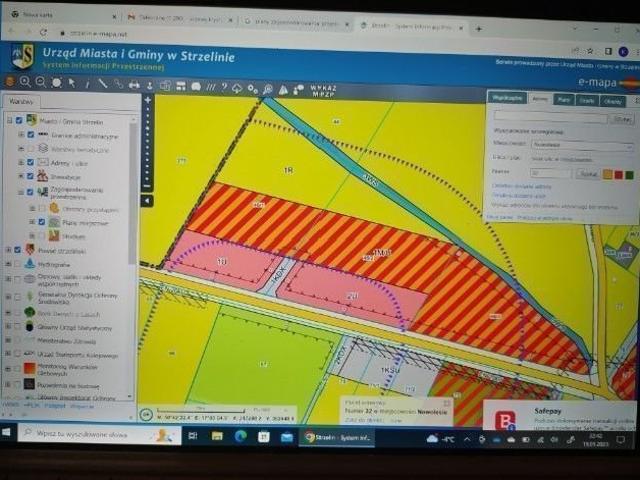
Task: Open File Explorer from the taskbar
Action: click(x=217, y=437)
